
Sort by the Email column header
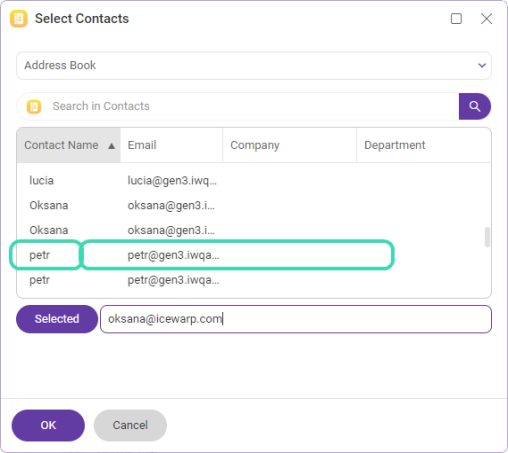point(171,145)
